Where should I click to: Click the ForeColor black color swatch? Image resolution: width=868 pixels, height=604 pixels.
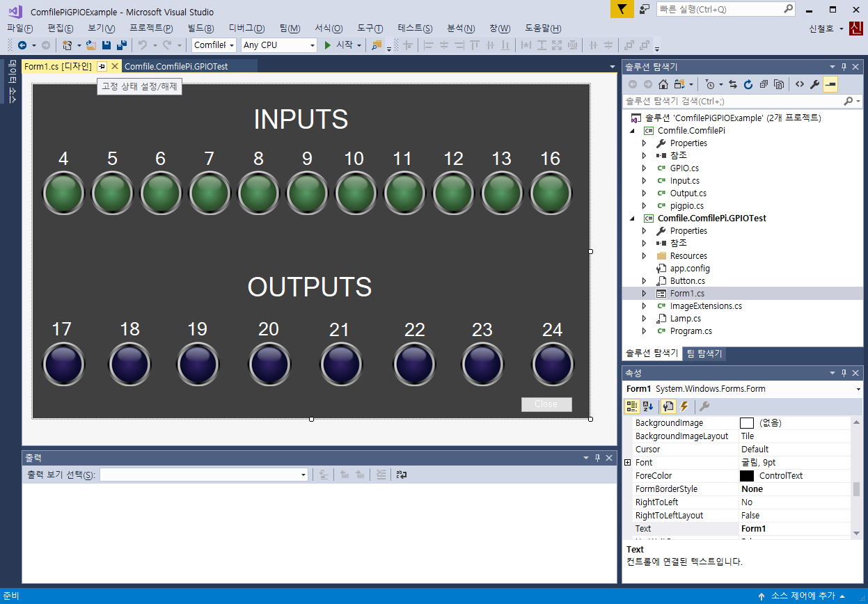(747, 476)
